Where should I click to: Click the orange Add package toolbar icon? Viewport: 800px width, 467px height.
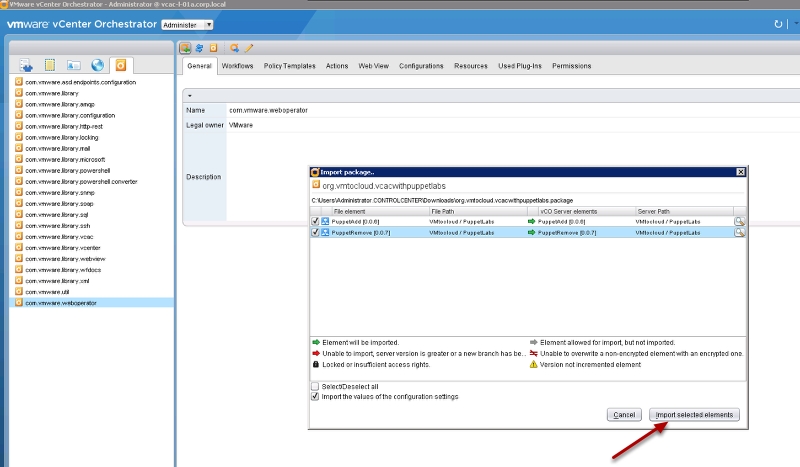click(213, 48)
